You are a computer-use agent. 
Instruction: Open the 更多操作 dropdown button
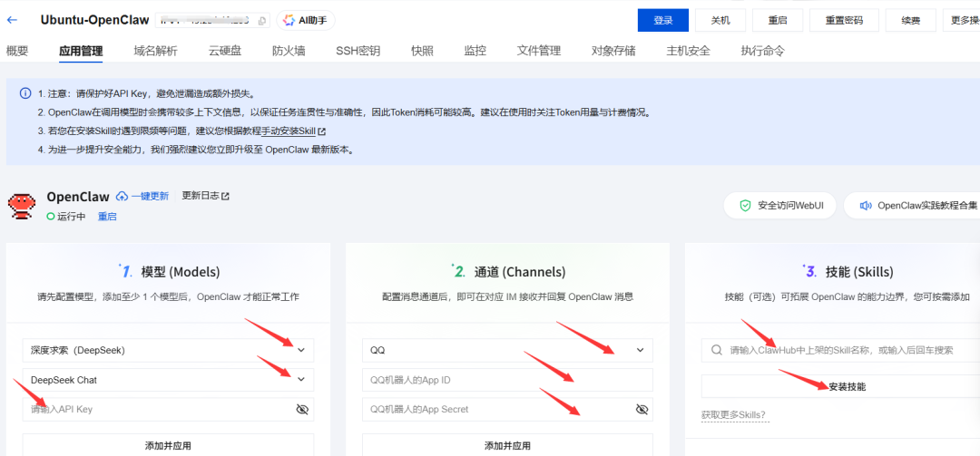click(x=961, y=20)
